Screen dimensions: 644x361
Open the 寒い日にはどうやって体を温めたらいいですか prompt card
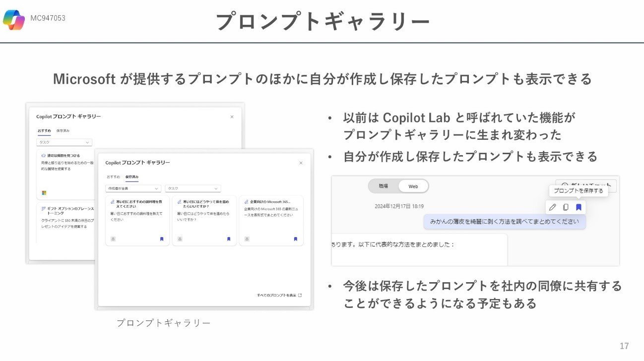click(x=204, y=221)
